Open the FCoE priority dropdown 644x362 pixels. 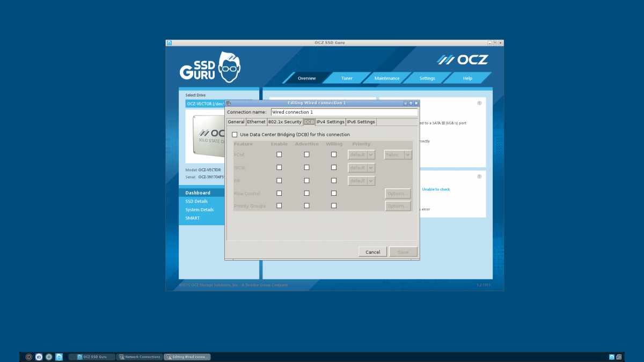[361, 154]
